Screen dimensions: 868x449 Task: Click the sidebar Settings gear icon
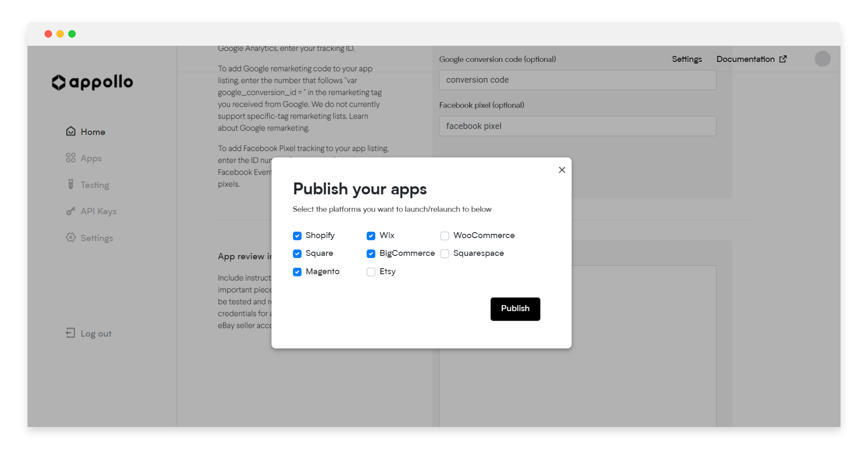71,237
